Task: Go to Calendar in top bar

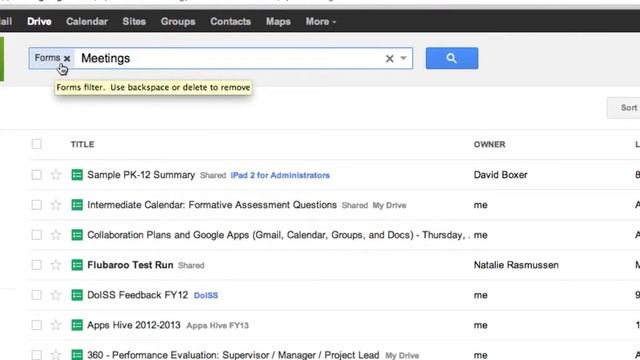Action: [87, 21]
